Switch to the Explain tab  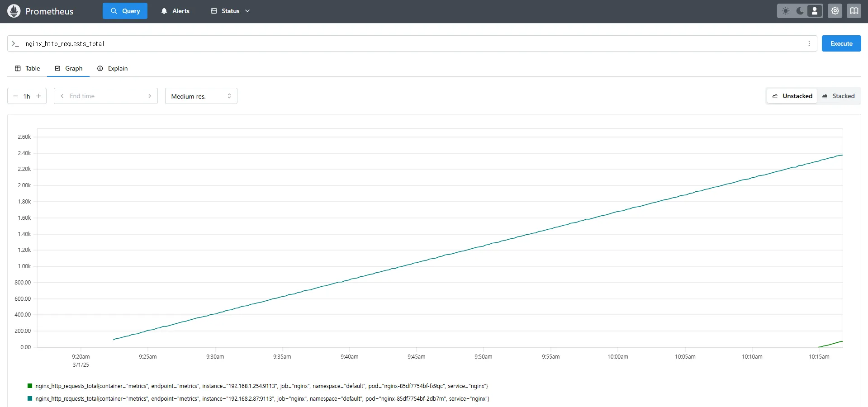[112, 68]
